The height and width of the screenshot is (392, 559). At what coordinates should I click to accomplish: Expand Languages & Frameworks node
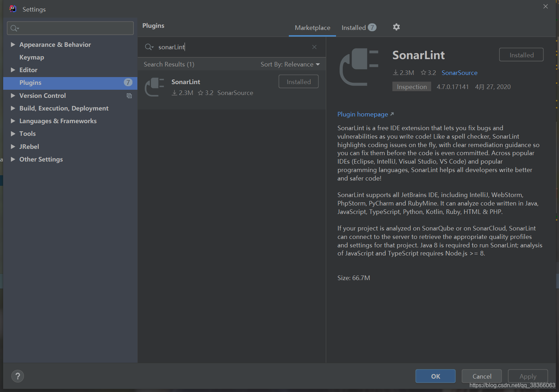(x=13, y=121)
